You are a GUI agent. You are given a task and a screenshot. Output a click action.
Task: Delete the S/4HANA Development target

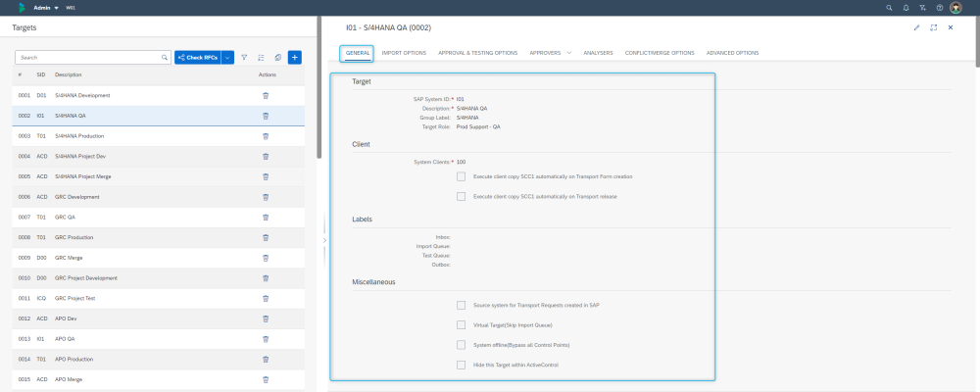coord(266,96)
